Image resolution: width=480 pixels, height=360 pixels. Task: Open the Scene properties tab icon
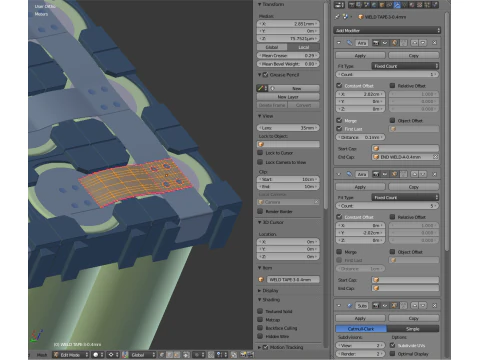367,5
